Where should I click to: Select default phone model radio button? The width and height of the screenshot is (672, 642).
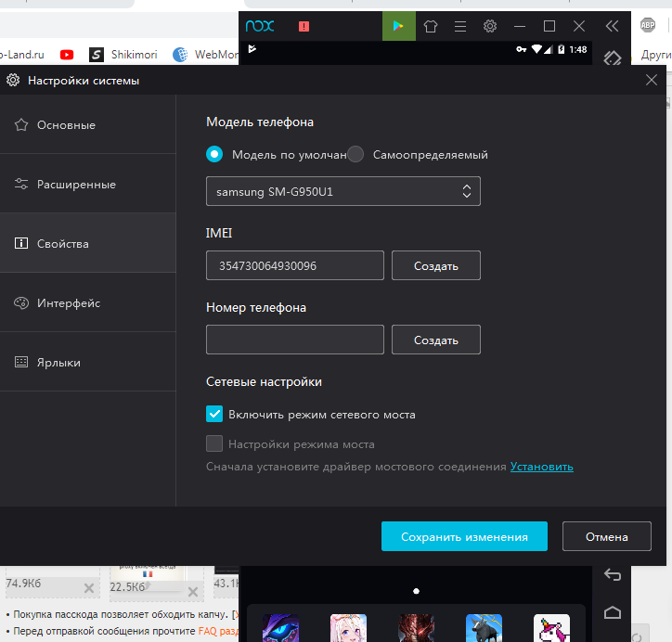[214, 154]
